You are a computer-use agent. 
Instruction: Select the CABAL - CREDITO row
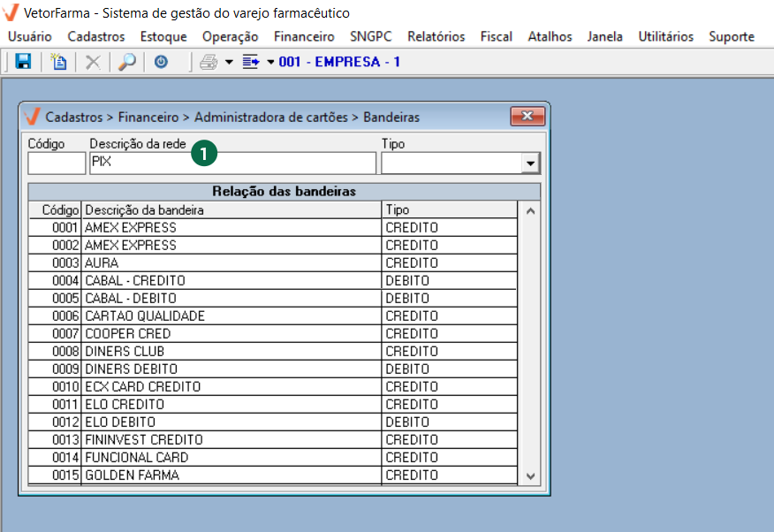coord(273,281)
